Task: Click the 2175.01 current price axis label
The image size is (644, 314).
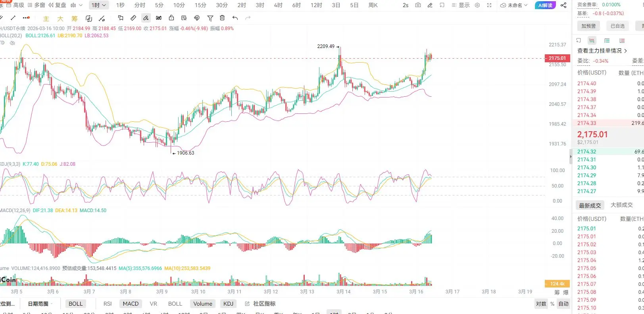Action: pos(557,58)
